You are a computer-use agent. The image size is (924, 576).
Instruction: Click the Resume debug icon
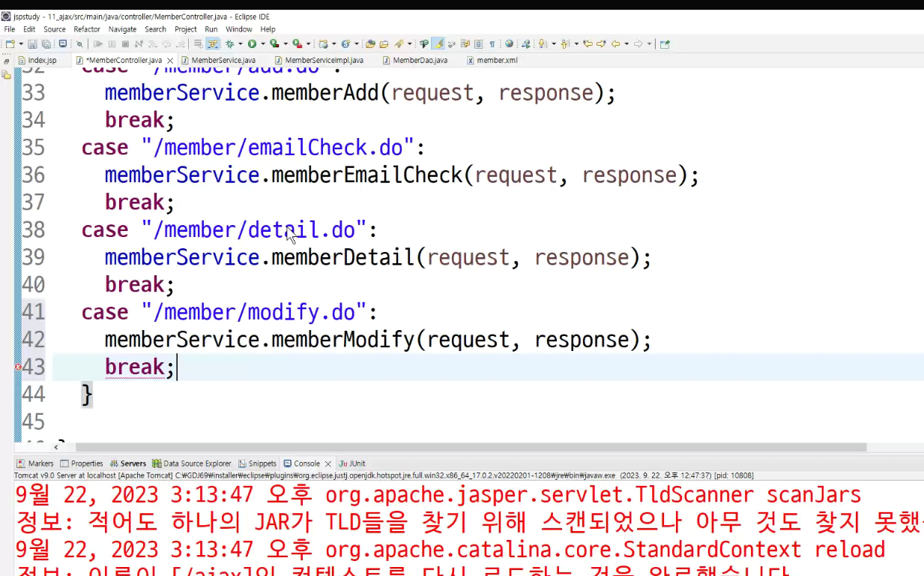click(98, 44)
